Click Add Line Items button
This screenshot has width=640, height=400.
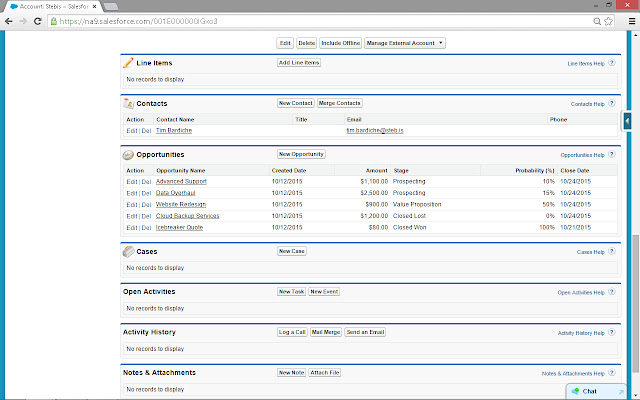(299, 62)
